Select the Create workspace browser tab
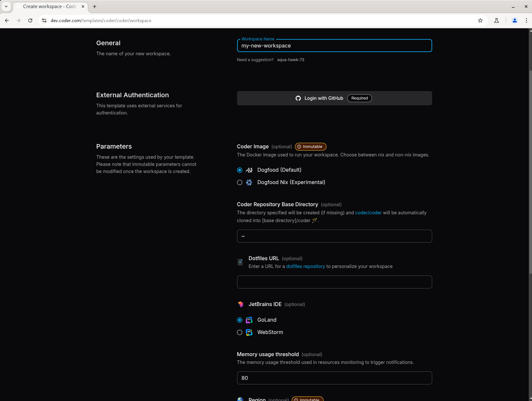The image size is (532, 401). tap(50, 7)
